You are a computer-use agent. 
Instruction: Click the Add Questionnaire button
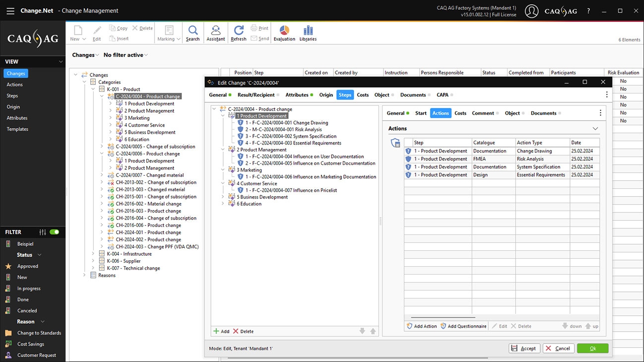(463, 326)
